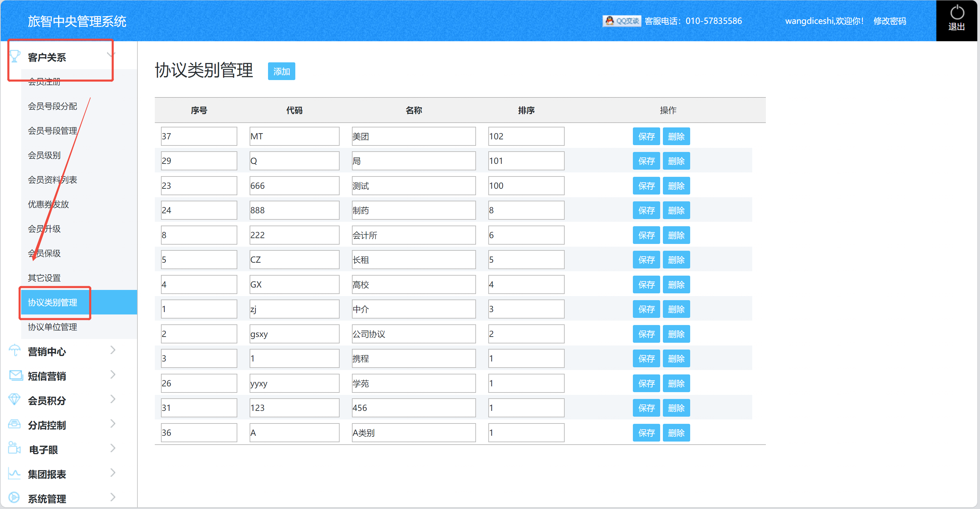Click the chart icon beside 集团报表
This screenshot has height=509, width=980.
tap(14, 473)
